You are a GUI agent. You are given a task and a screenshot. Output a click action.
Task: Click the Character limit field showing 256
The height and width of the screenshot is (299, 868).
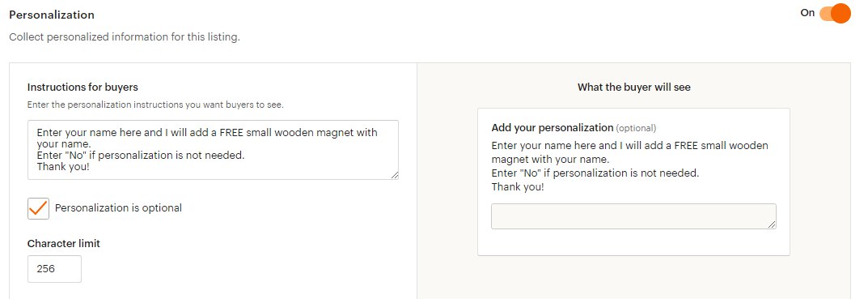pos(54,269)
